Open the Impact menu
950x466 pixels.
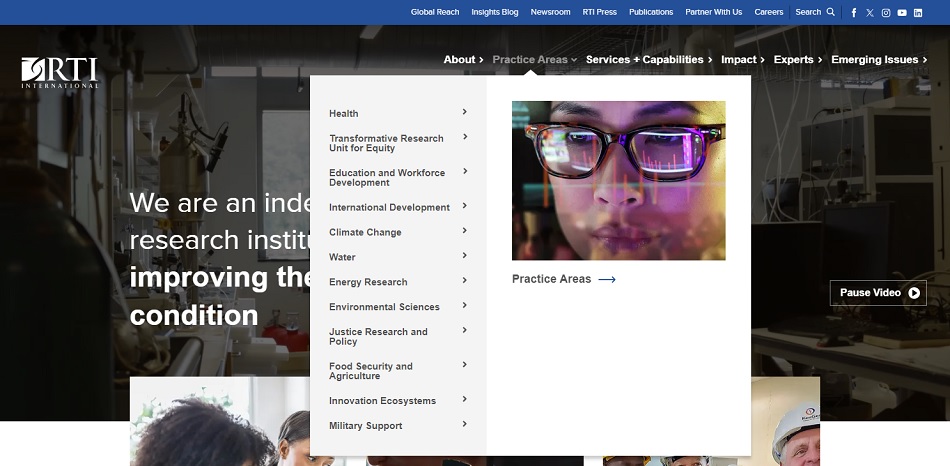coord(743,59)
